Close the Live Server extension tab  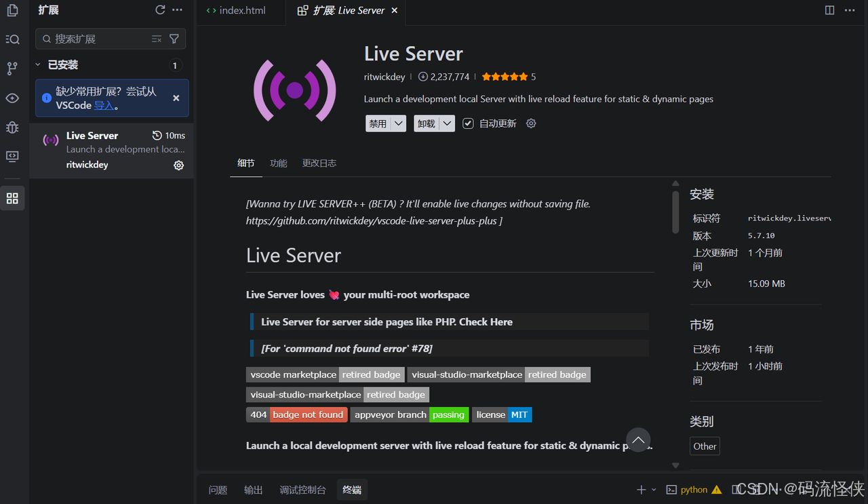pyautogui.click(x=395, y=10)
